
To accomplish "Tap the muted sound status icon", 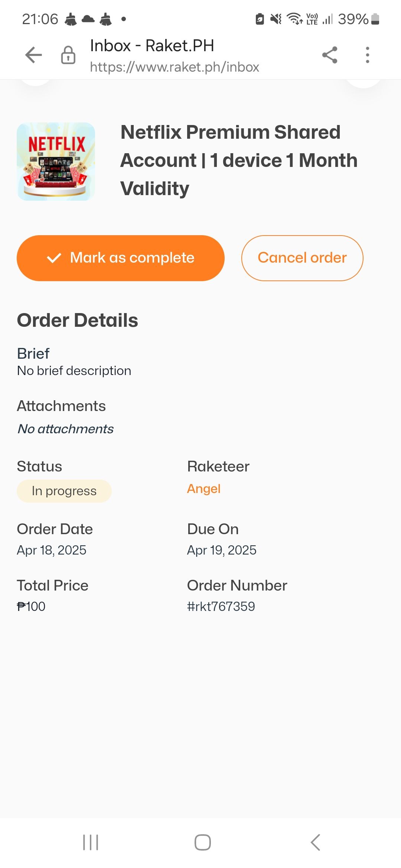I will pos(276,19).
